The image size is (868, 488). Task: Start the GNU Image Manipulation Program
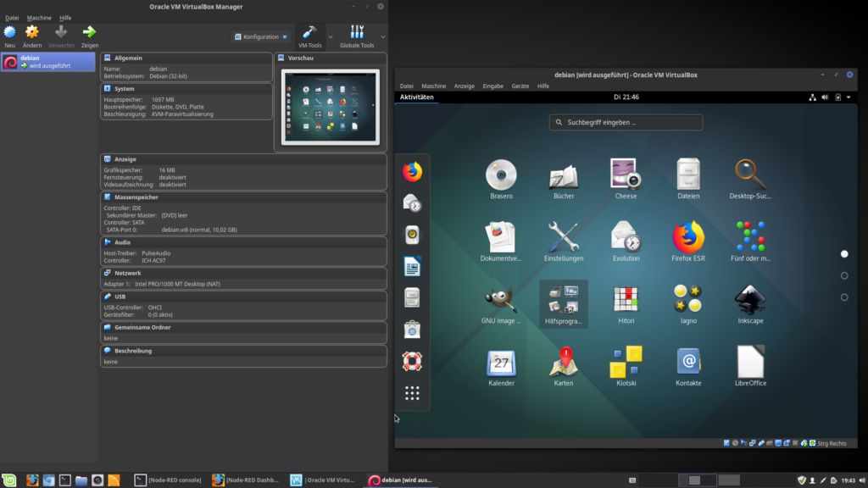501,300
